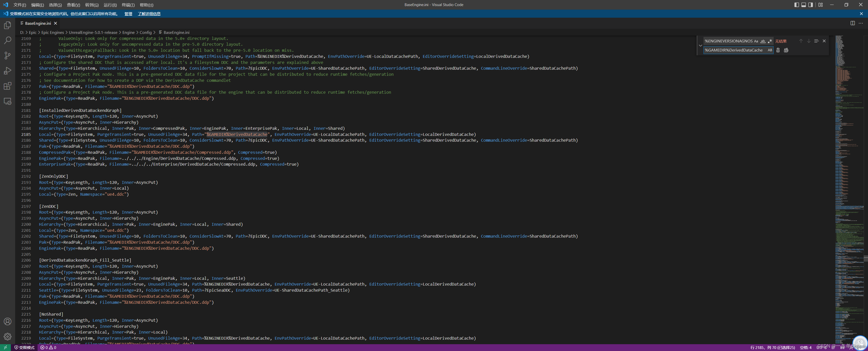Click the single Replace icon

coord(778,50)
